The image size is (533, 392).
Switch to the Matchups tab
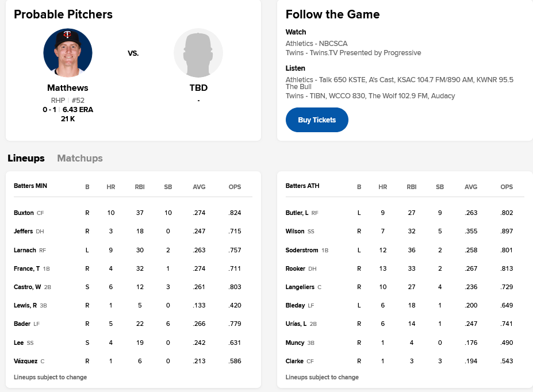(x=80, y=158)
